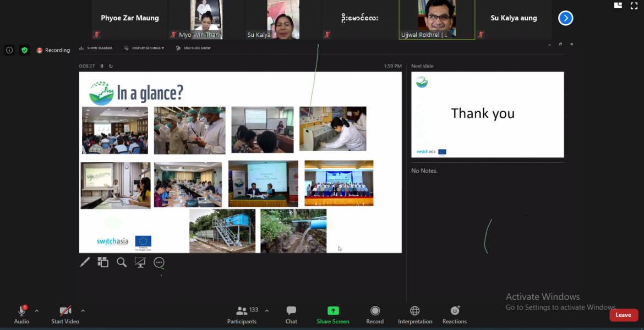644x330 pixels.
Task: Show meeting info icon
Action: coord(9,50)
